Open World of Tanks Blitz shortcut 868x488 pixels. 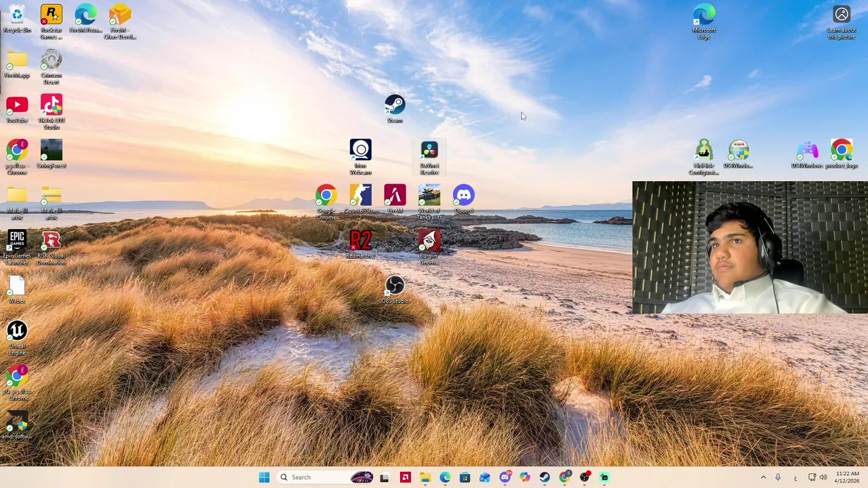click(429, 203)
